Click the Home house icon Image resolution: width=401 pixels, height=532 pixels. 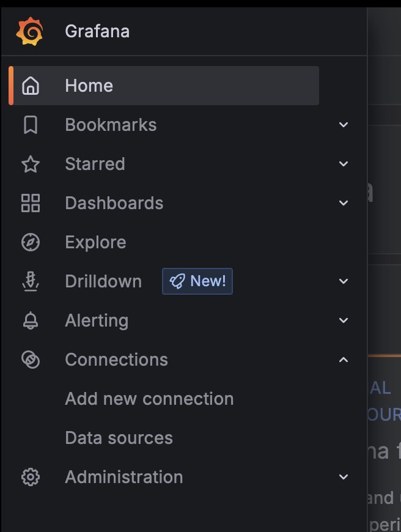point(30,86)
